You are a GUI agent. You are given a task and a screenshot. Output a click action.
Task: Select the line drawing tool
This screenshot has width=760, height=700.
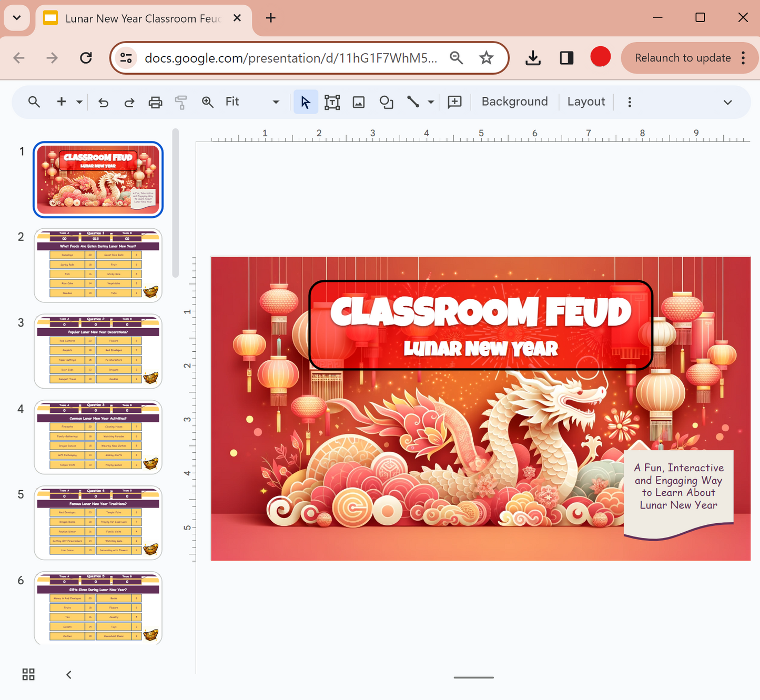(x=414, y=102)
